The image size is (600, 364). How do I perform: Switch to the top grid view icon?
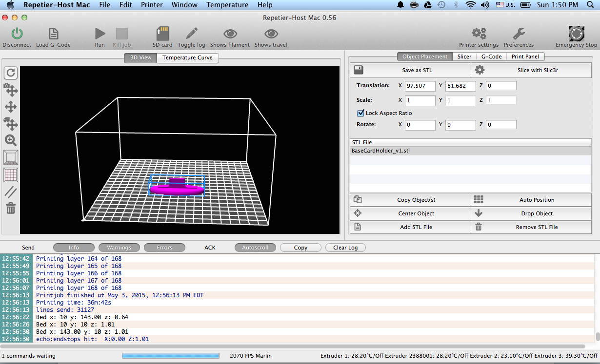click(x=11, y=174)
